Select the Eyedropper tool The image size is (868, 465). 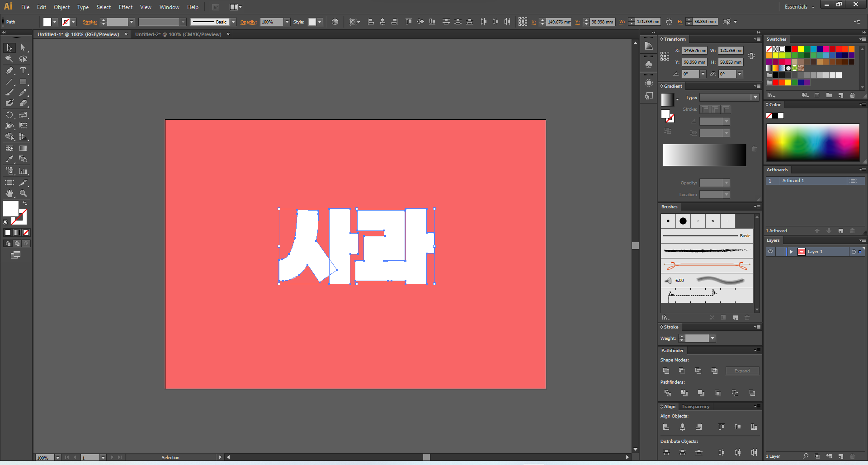9,159
